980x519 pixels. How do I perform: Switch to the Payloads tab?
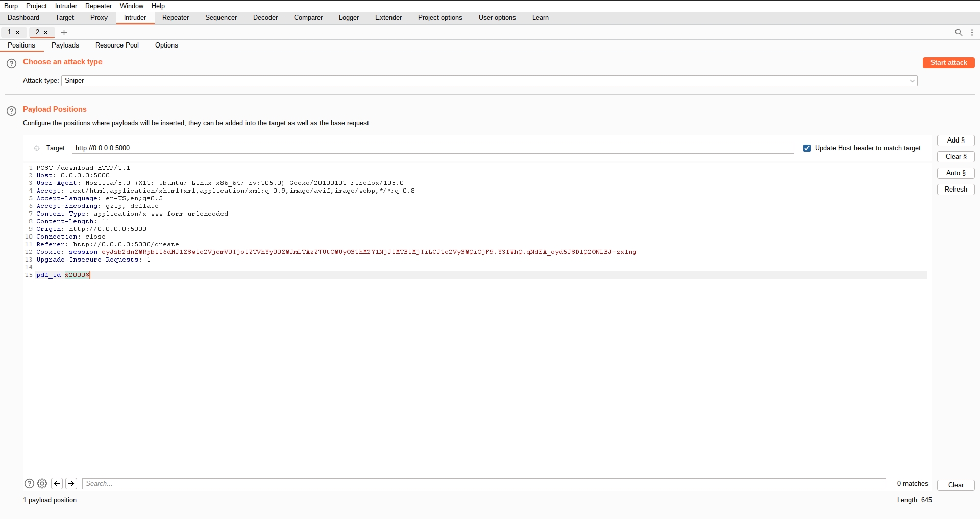65,45
